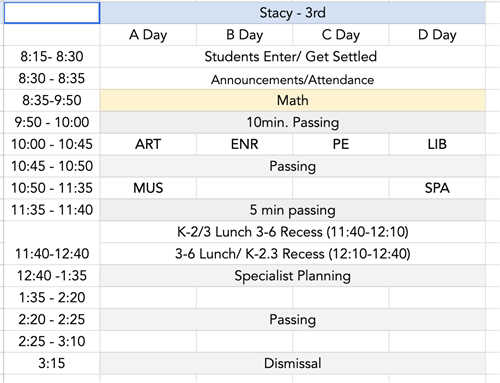This screenshot has width=500, height=383.
Task: Select the B Day column header
Action: coord(244,35)
